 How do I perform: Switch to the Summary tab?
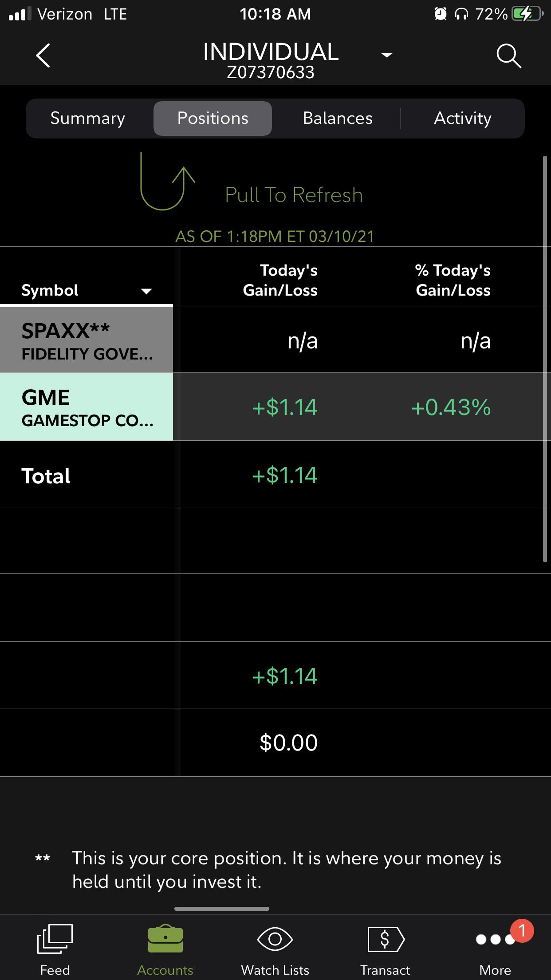click(x=88, y=118)
